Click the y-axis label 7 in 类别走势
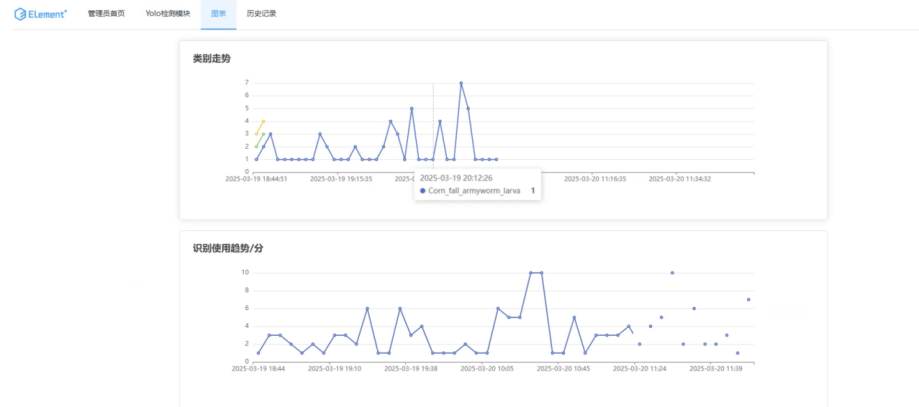The image size is (919, 407). (247, 83)
